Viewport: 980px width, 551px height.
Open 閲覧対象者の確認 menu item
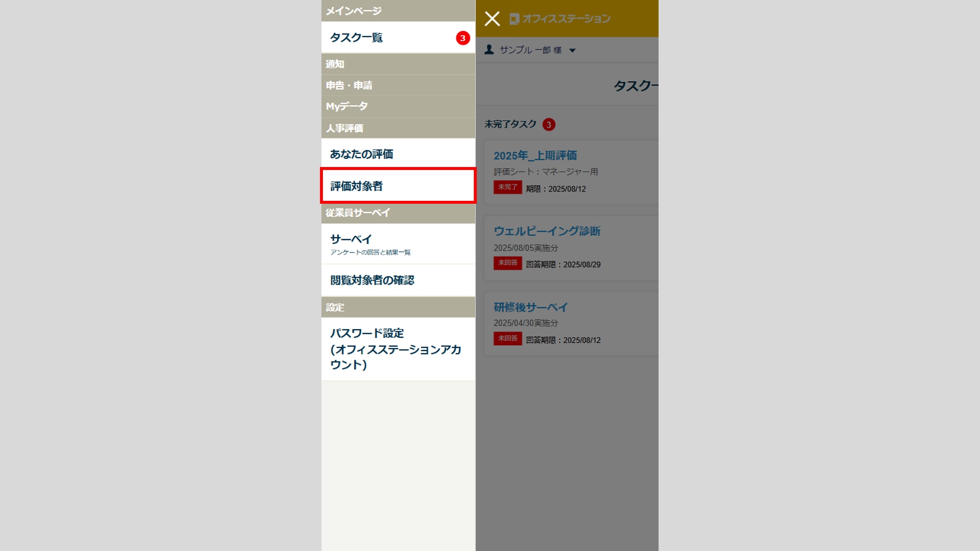(x=398, y=280)
